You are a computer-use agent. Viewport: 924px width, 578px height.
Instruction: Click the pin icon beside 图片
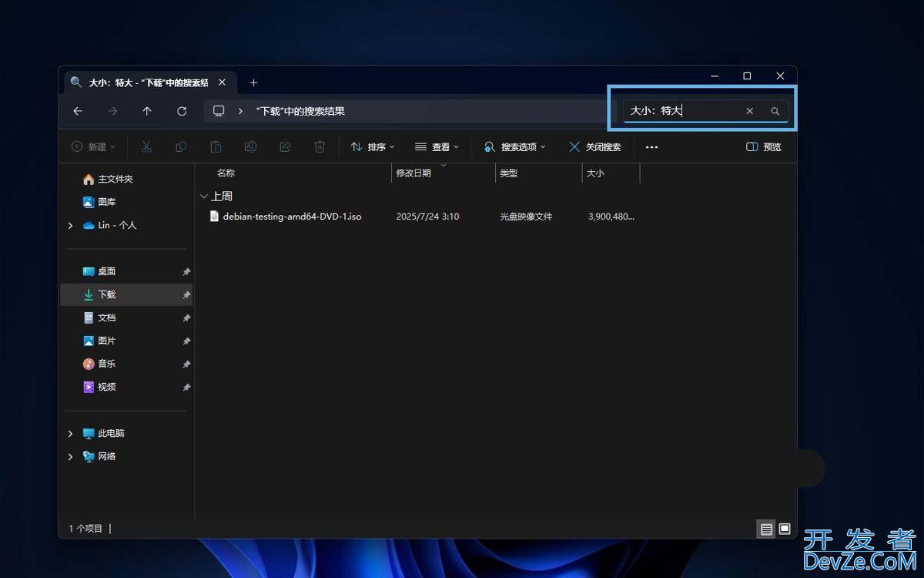tap(186, 341)
